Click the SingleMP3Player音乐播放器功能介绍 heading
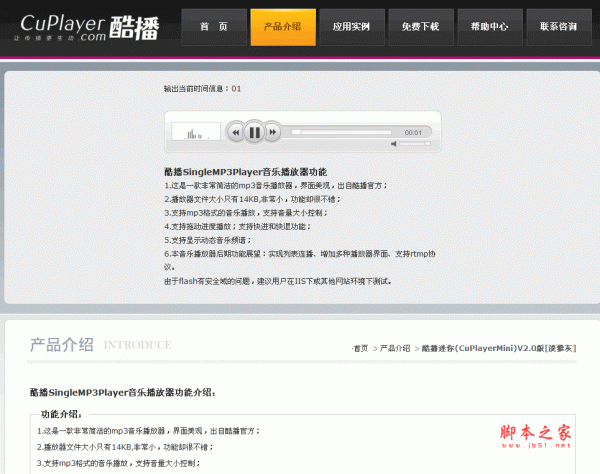Screen dimensions: 600x474 [x=122, y=393]
